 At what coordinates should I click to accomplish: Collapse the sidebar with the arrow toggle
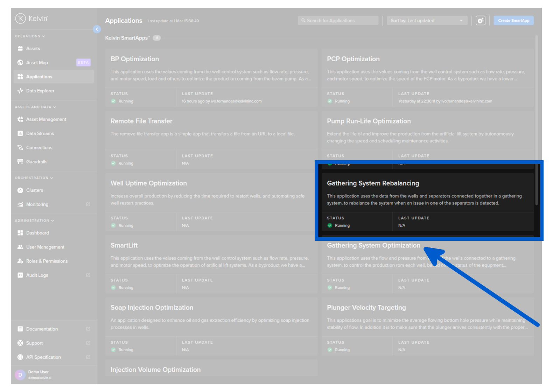pos(97,29)
